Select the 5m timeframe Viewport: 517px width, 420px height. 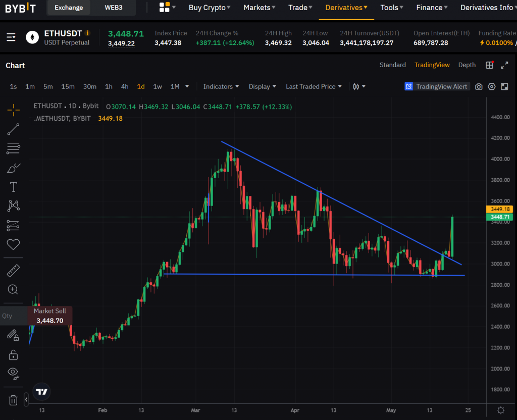click(48, 87)
